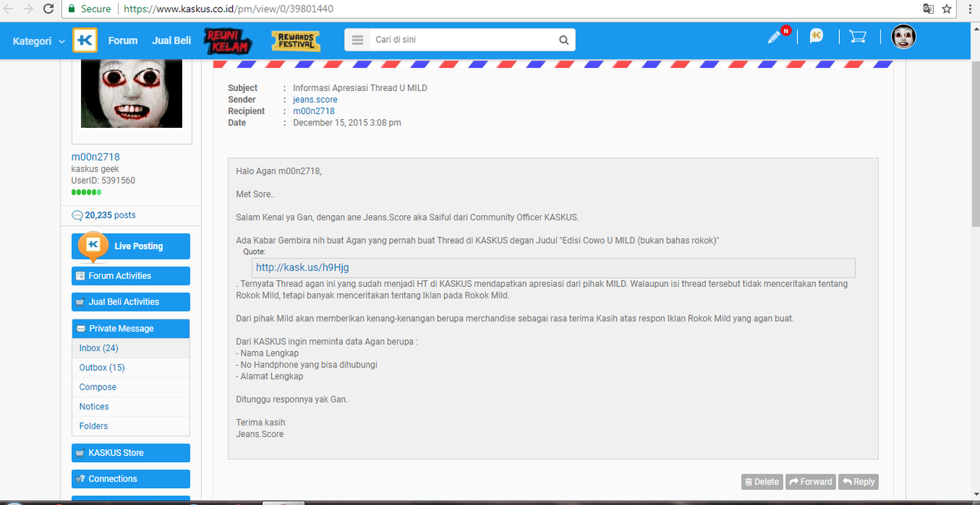Open the 20,235 posts link
The width and height of the screenshot is (980, 505).
coord(110,216)
